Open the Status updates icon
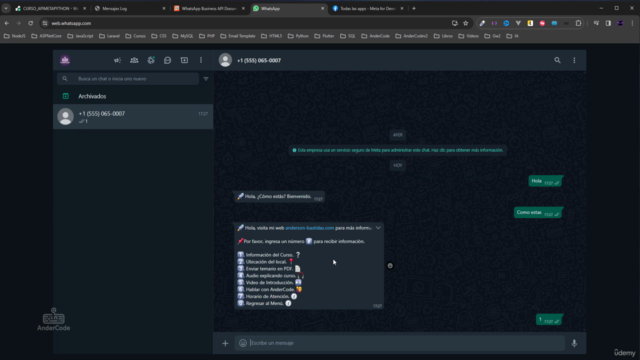 click(151, 60)
